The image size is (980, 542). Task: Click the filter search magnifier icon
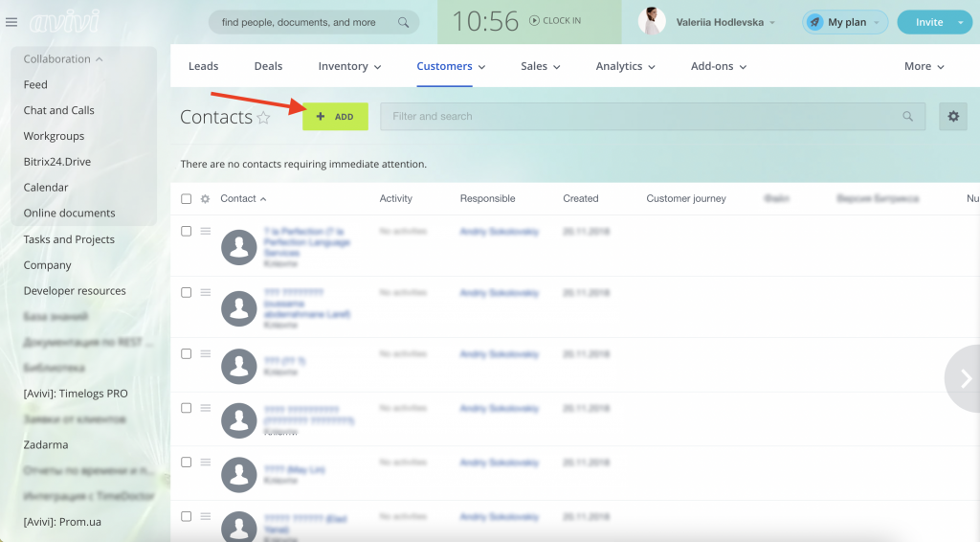point(907,116)
